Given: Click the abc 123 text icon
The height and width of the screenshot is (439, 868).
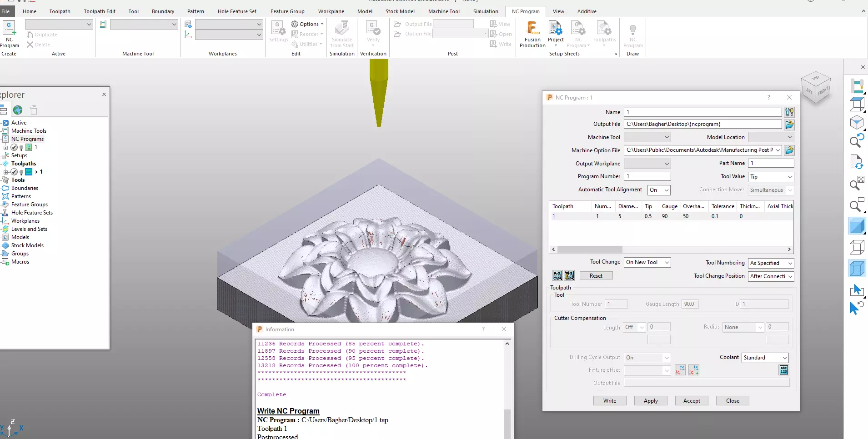Looking at the screenshot, I should tap(784, 370).
